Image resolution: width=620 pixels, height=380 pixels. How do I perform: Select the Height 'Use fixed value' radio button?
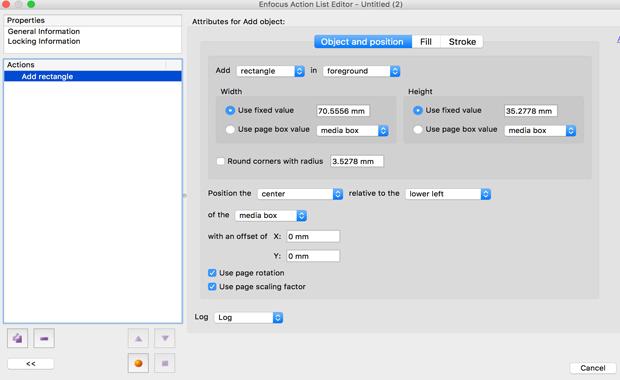(x=418, y=110)
